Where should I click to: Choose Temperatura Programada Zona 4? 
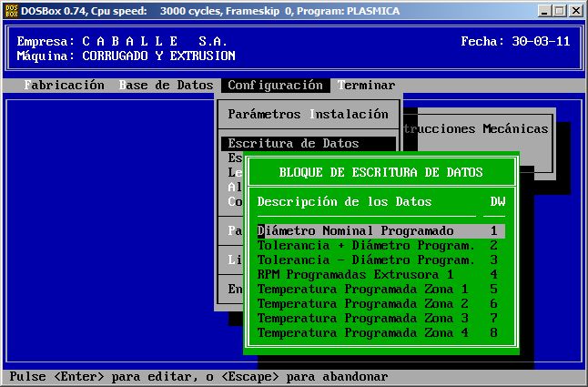point(362,333)
